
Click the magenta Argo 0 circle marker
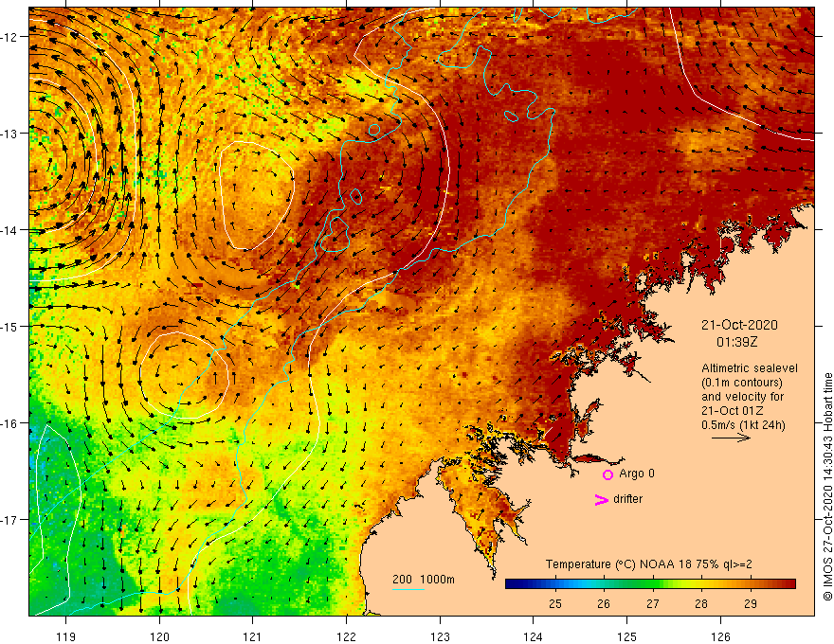point(607,474)
